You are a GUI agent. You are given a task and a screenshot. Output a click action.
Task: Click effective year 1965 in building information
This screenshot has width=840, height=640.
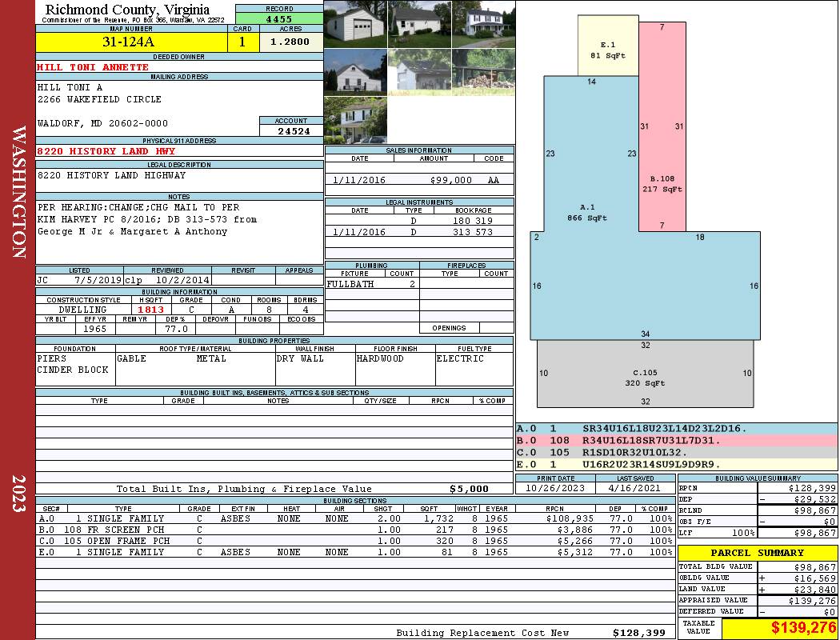pos(95,329)
